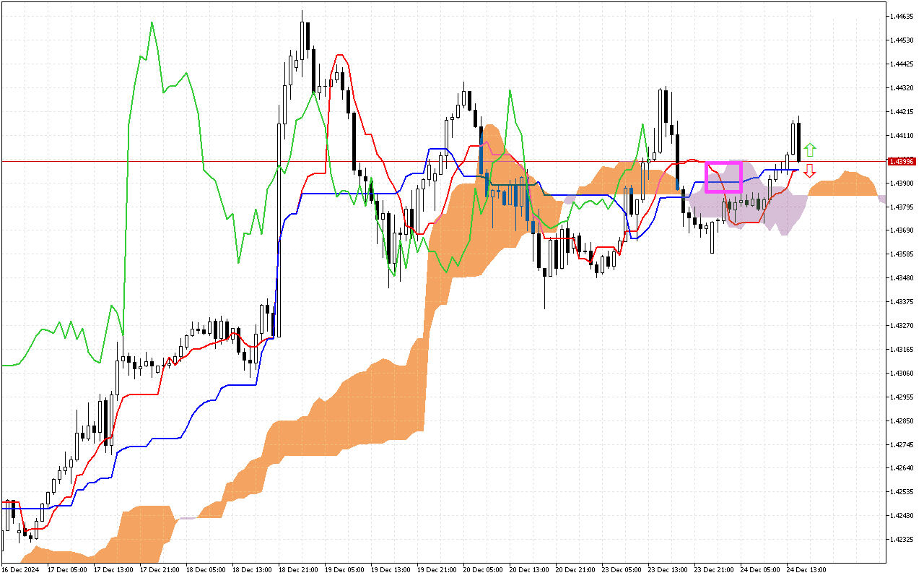Select the current price label 1.43996
The width and height of the screenshot is (924, 578).
(902, 161)
